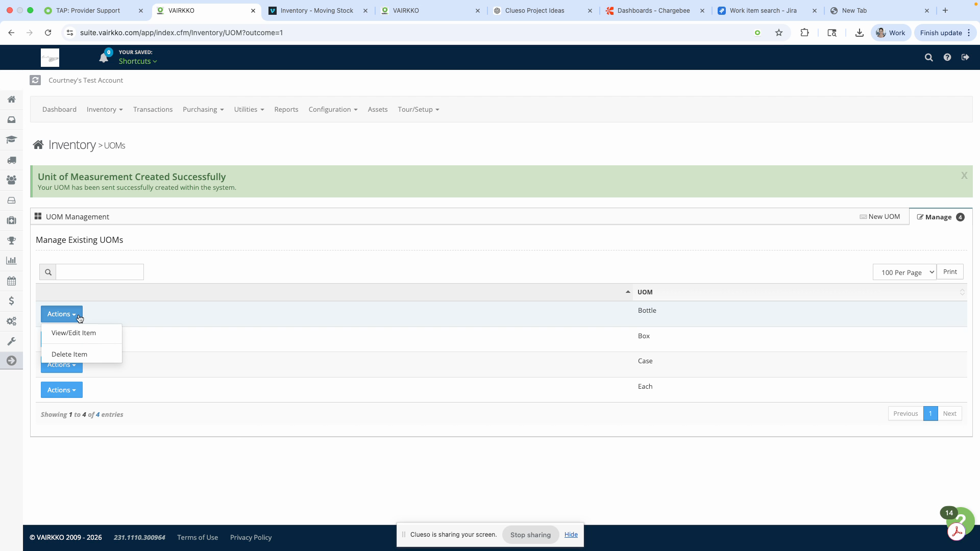The image size is (980, 551).
Task: Go to the Next page
Action: (949, 413)
